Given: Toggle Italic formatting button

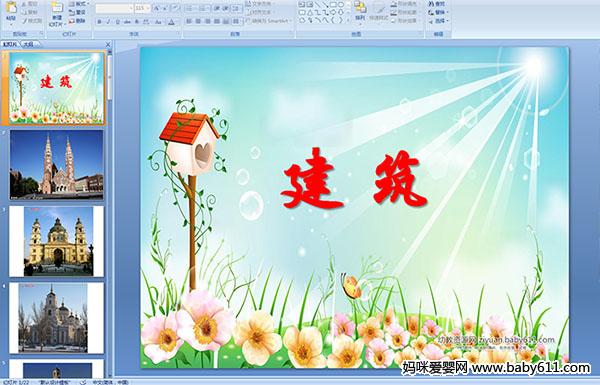Looking at the screenshot, I should [108, 22].
